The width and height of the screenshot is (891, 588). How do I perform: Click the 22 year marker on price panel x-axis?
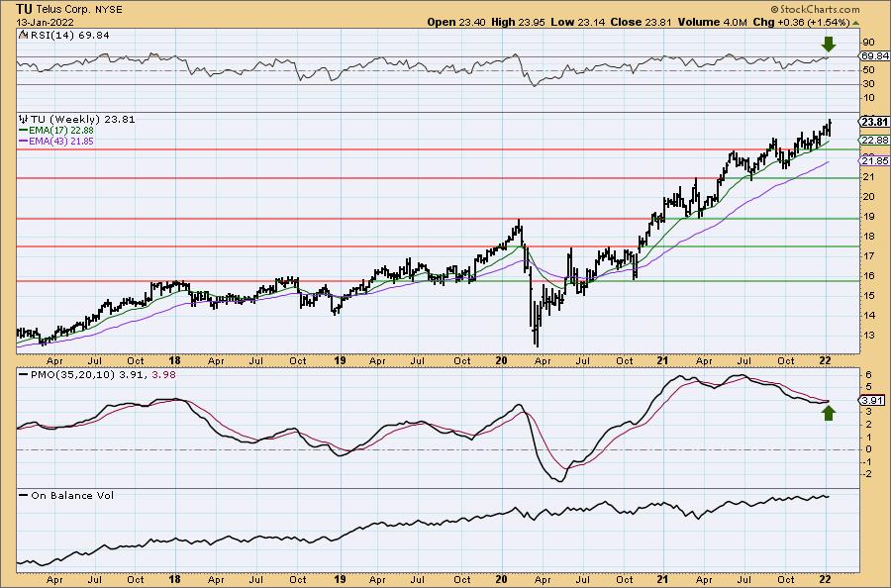(x=826, y=360)
